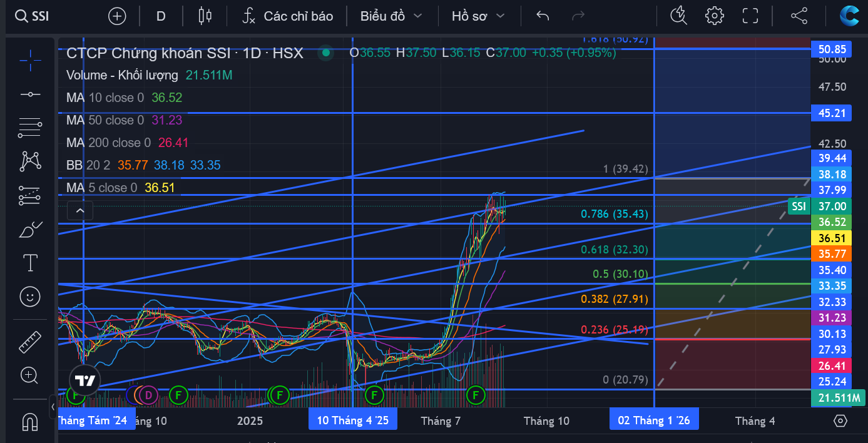Image resolution: width=868 pixels, height=443 pixels.
Task: Select the ruler measure tool
Action: point(30,342)
